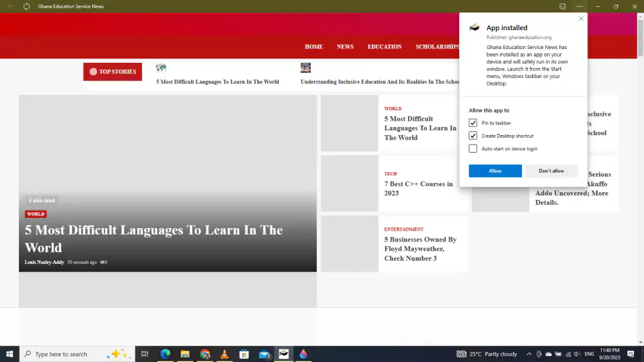Switch to the SCHOLARSHIPS section
Viewport: 644px width, 362px height.
(x=437, y=47)
